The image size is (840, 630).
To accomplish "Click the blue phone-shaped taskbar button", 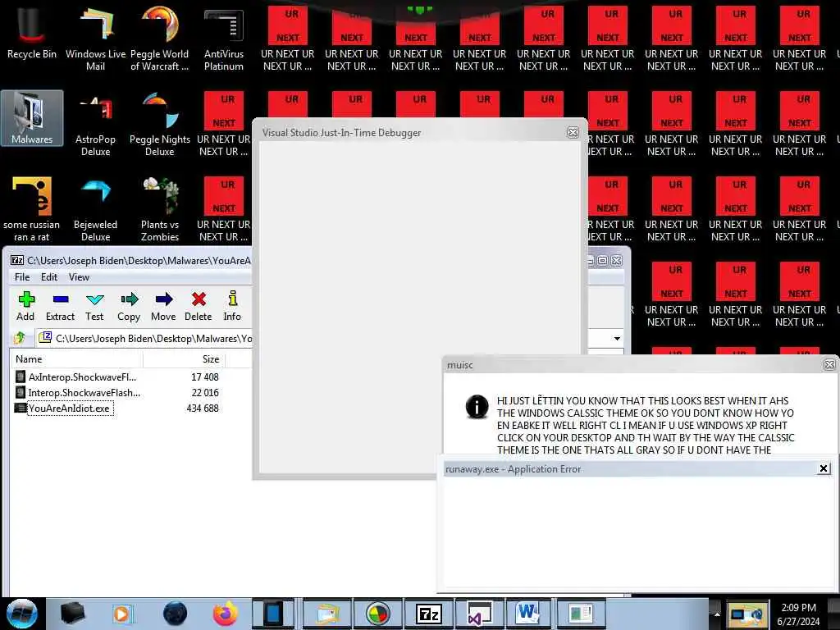I will [x=273, y=614].
